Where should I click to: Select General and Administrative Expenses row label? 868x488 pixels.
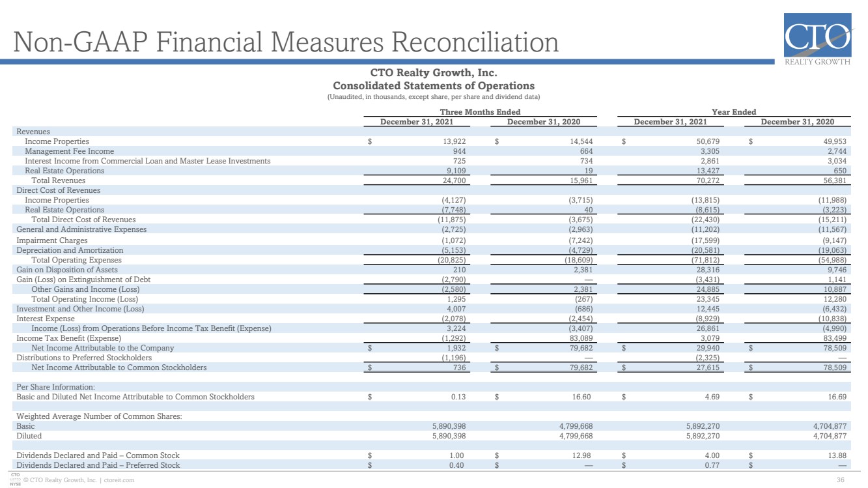pos(81,229)
